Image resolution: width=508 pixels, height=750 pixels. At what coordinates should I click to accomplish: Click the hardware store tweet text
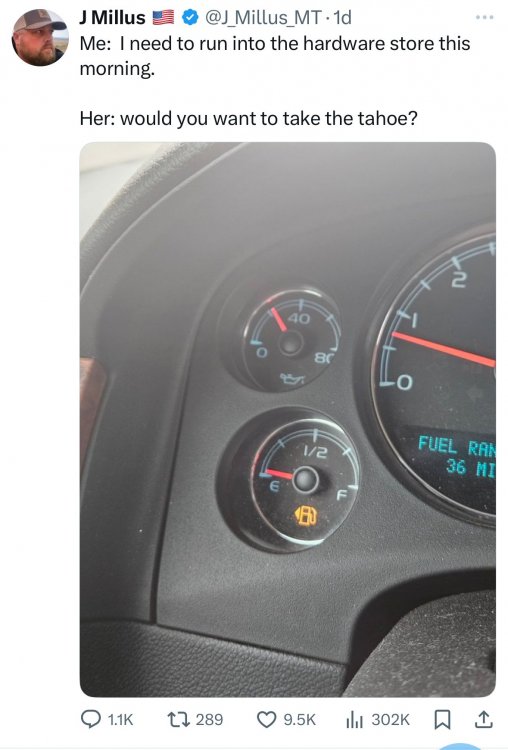pos(275,56)
